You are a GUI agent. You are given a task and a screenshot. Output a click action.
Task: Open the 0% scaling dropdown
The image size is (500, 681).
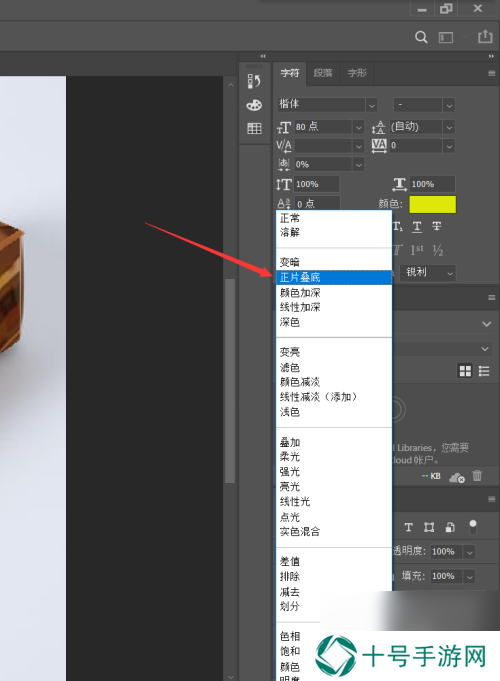click(x=358, y=165)
